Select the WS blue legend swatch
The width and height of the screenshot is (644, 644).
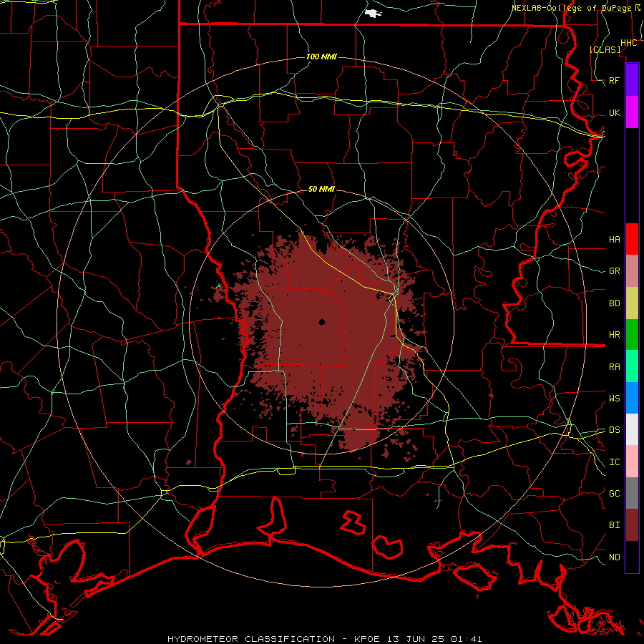click(632, 398)
